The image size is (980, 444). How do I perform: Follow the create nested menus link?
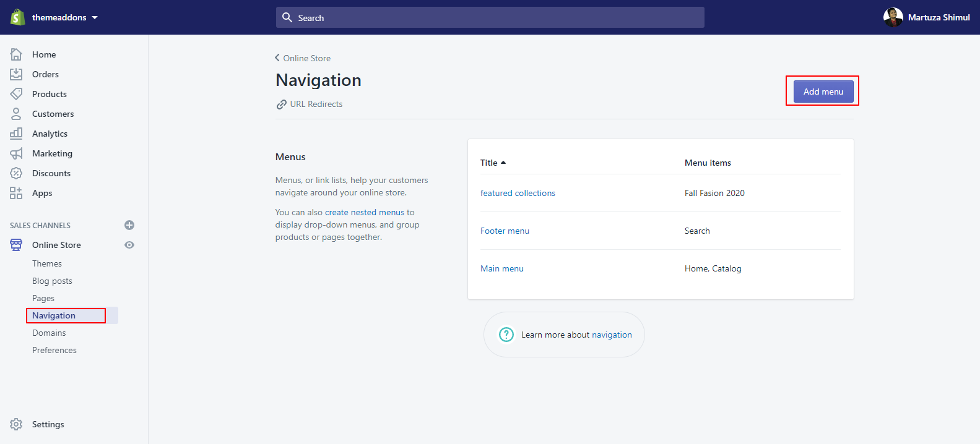click(x=365, y=212)
